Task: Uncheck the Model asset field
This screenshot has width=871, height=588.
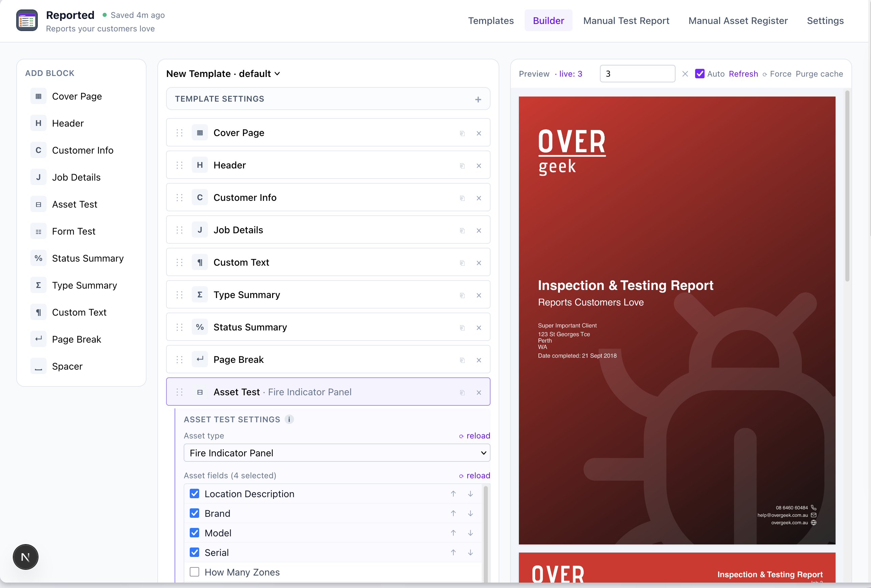Action: click(194, 533)
